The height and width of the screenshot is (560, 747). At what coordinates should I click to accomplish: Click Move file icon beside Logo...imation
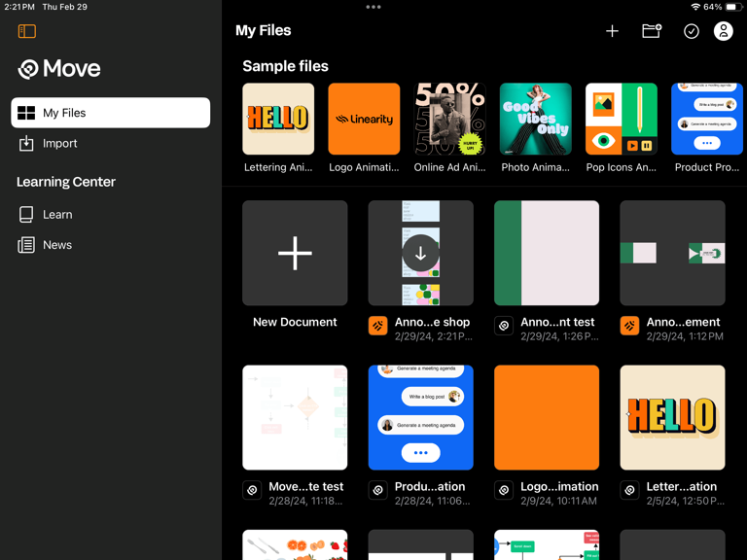[x=504, y=490]
